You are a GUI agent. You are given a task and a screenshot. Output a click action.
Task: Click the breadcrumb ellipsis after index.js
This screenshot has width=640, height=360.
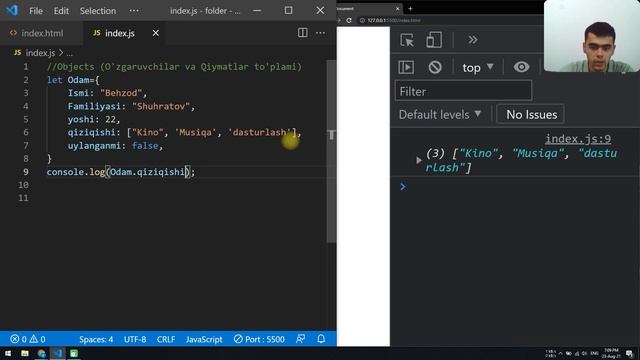point(70,53)
